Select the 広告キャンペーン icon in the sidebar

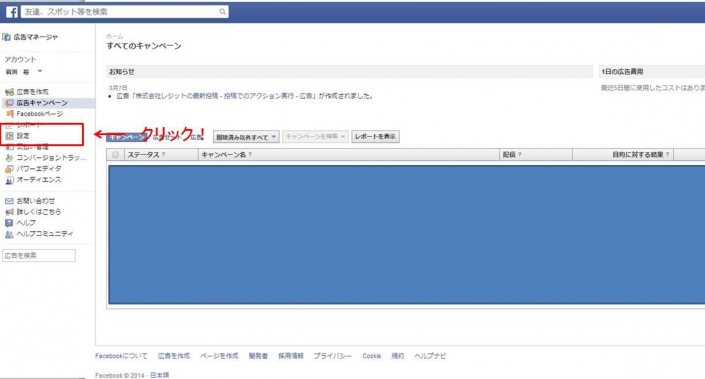tap(9, 103)
